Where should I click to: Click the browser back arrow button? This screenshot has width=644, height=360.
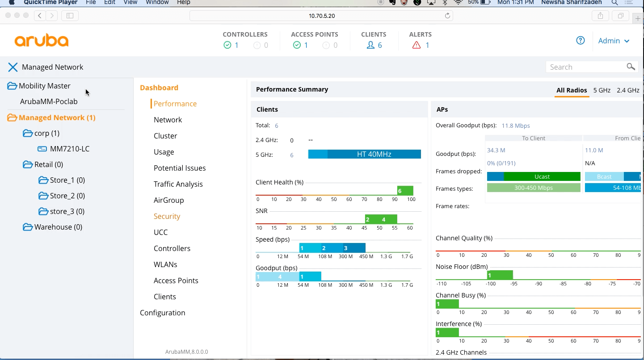[40, 16]
